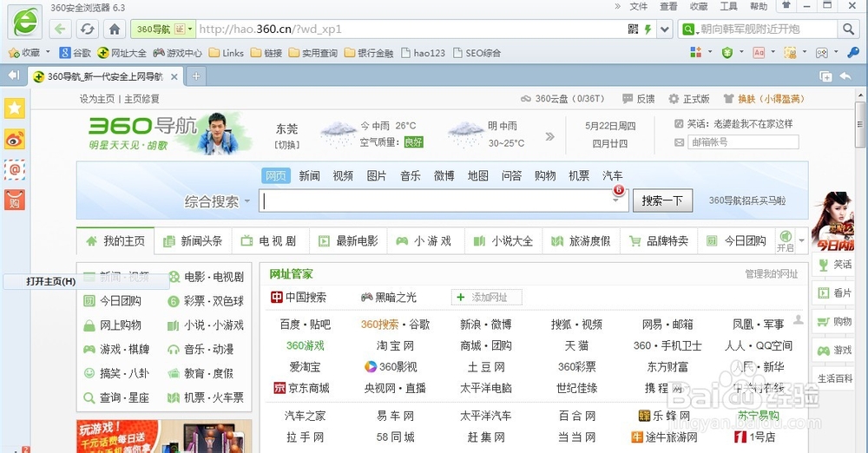Click the skin shirt icon in title bar
The height and width of the screenshot is (453, 868).
[x=786, y=5]
